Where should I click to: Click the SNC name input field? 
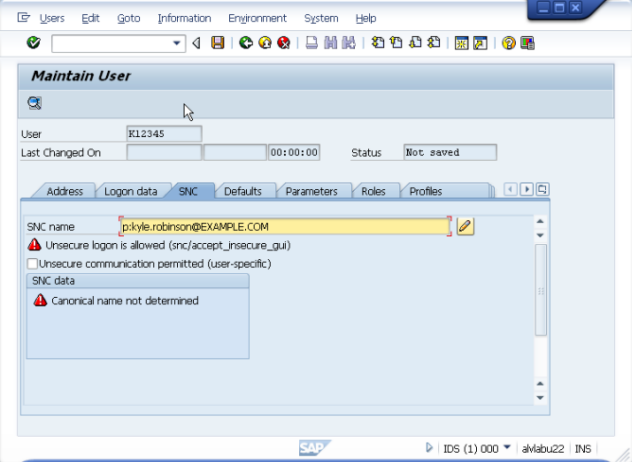coord(285,227)
